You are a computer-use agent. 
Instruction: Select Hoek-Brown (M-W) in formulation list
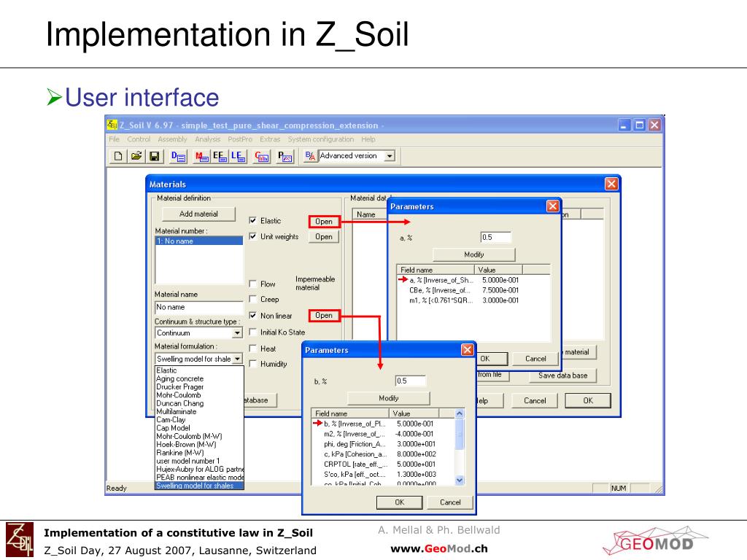pyautogui.click(x=199, y=444)
